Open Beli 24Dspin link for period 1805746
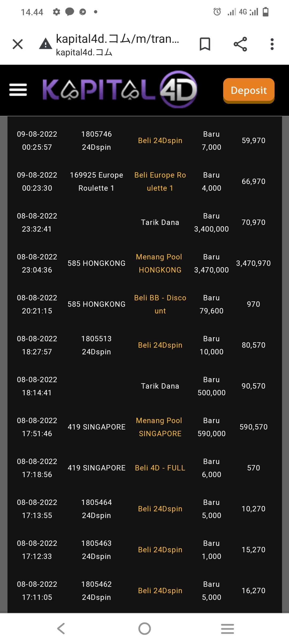The height and width of the screenshot is (644, 289). [x=160, y=141]
